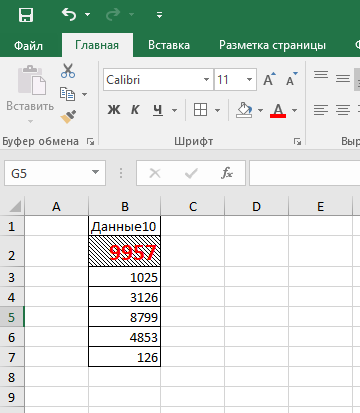Open the Буфер обмена dialog launcher
This screenshot has height=413, width=360.
(90, 142)
